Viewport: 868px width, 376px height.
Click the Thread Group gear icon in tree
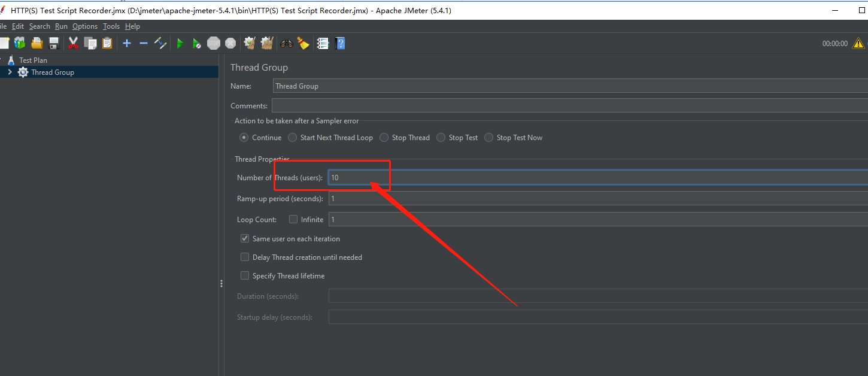point(23,72)
